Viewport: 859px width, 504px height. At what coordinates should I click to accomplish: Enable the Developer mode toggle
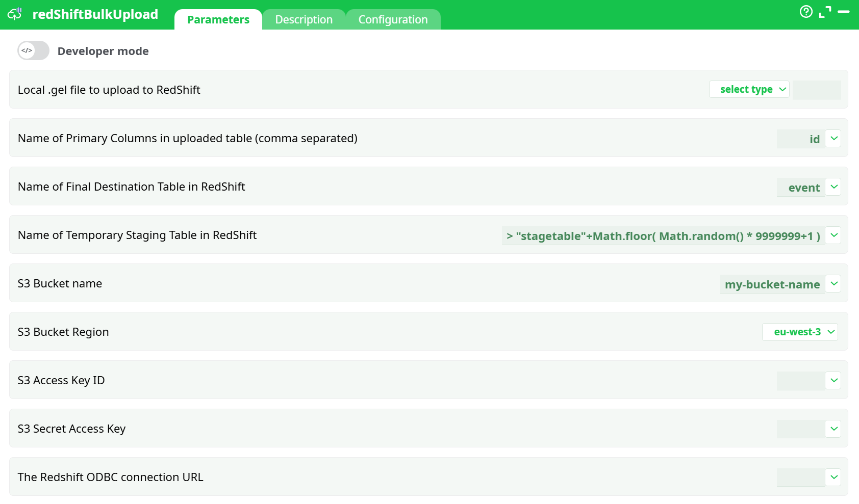pyautogui.click(x=33, y=50)
